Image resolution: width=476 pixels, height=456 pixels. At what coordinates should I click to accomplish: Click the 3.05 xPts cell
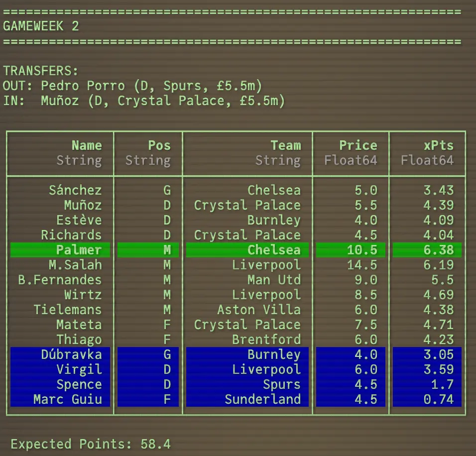(427, 354)
